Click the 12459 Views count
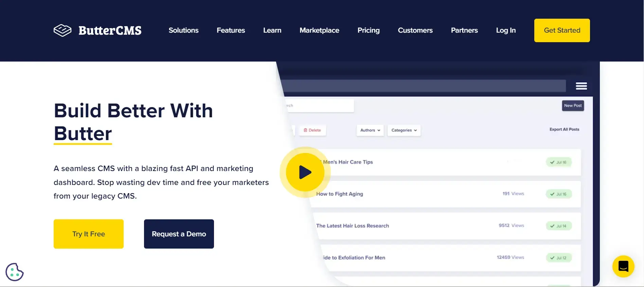The width and height of the screenshot is (644, 287). point(510,257)
